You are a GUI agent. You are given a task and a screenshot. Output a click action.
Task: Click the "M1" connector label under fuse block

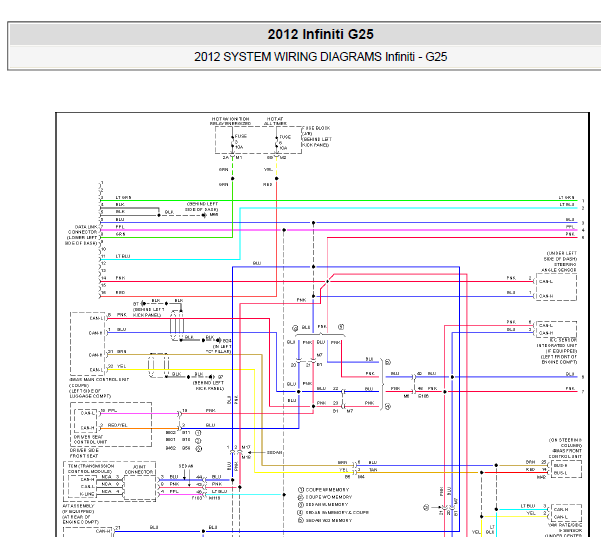tap(239, 158)
